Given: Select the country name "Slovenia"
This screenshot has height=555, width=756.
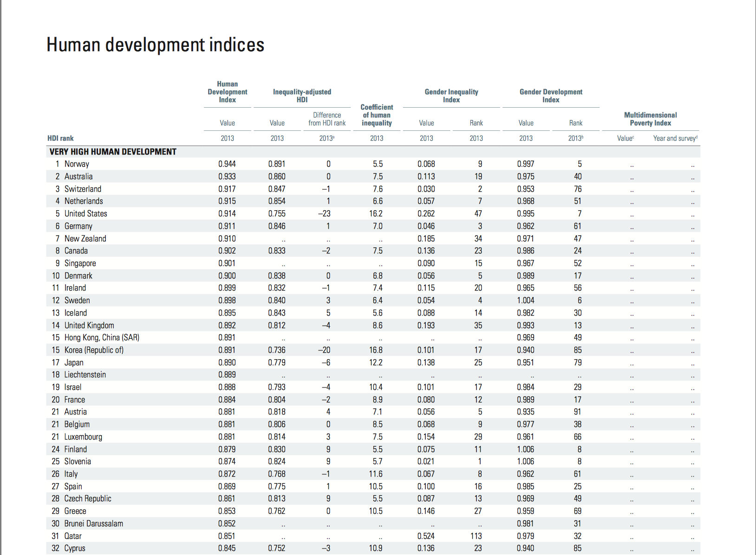Looking at the screenshot, I should [x=78, y=461].
